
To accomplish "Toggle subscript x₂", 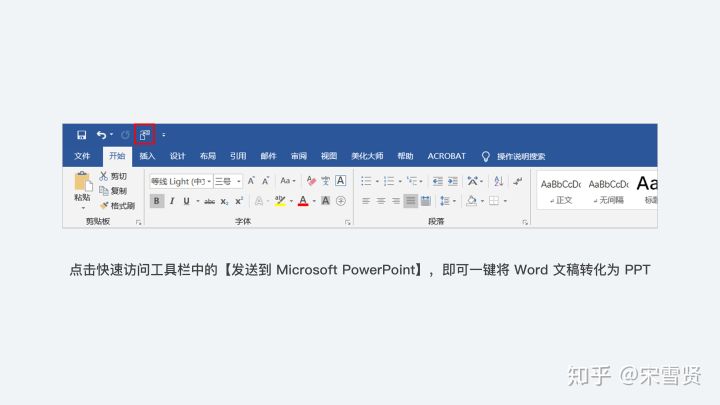I will coord(224,201).
